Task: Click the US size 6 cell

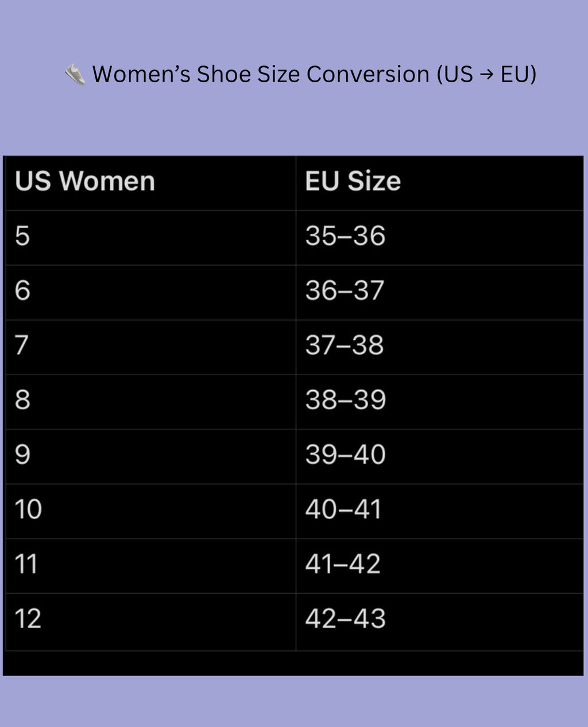Action: pos(22,291)
